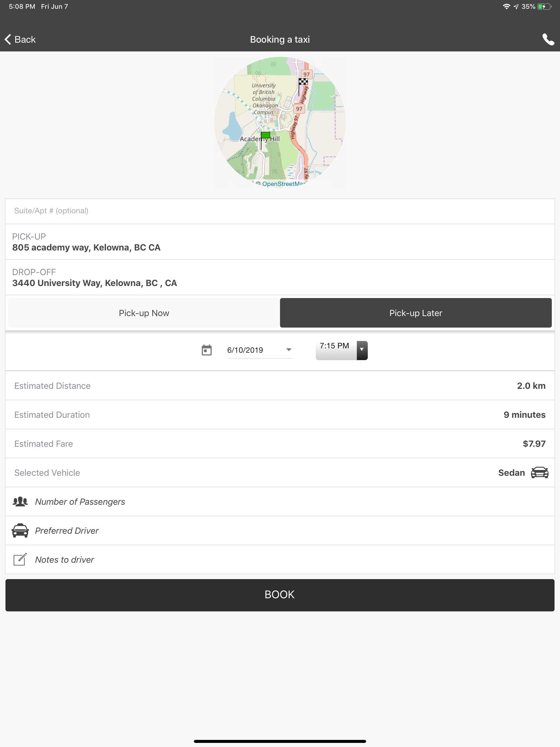The height and width of the screenshot is (747, 560).
Task: Open the Preferred Driver row
Action: click(280, 530)
